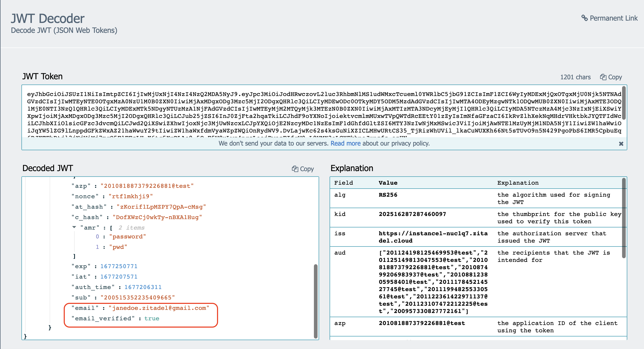Select the email value janedoe.zitadel@gmail.com
Image resolution: width=644 pixels, height=349 pixels.
coord(159,308)
